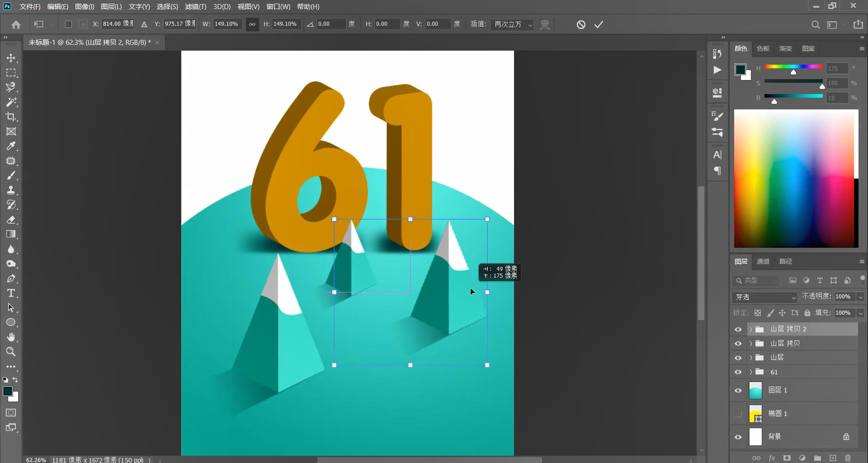Expand the 山层 拷贝 2 group
This screenshot has width=868, height=463.
click(751, 329)
